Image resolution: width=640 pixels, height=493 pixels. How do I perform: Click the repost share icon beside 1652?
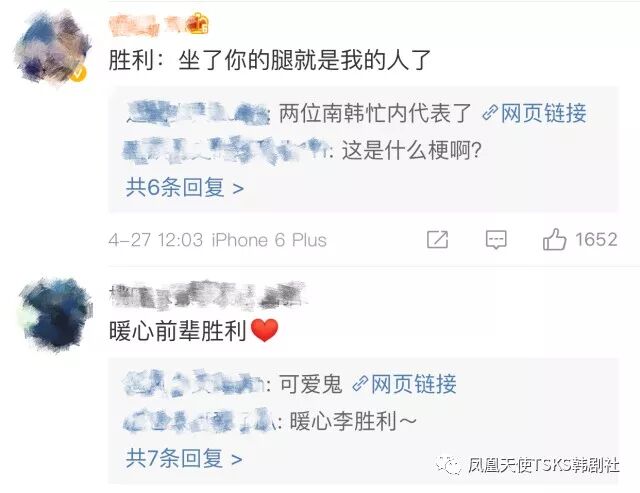[x=437, y=240]
